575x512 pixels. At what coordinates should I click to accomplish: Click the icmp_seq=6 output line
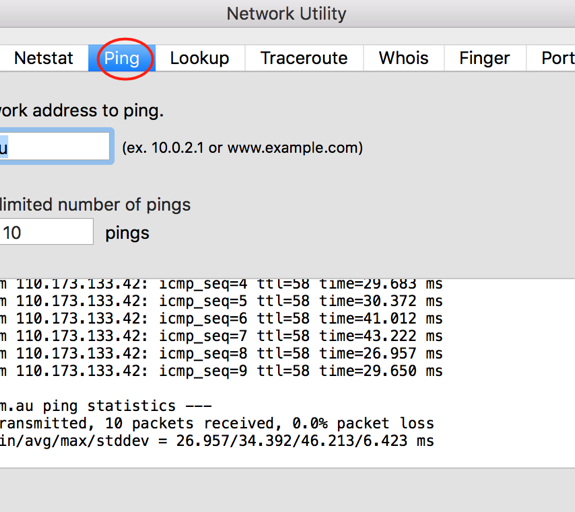221,319
